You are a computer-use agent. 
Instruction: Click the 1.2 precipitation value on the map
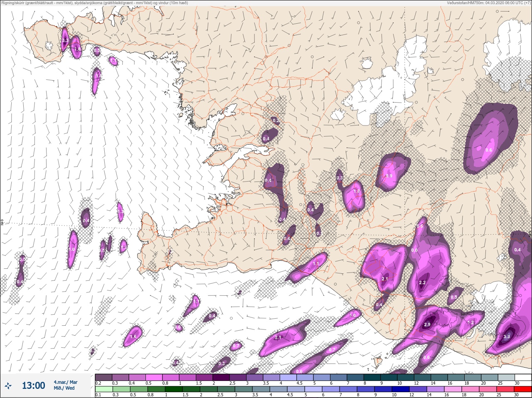[471, 322]
